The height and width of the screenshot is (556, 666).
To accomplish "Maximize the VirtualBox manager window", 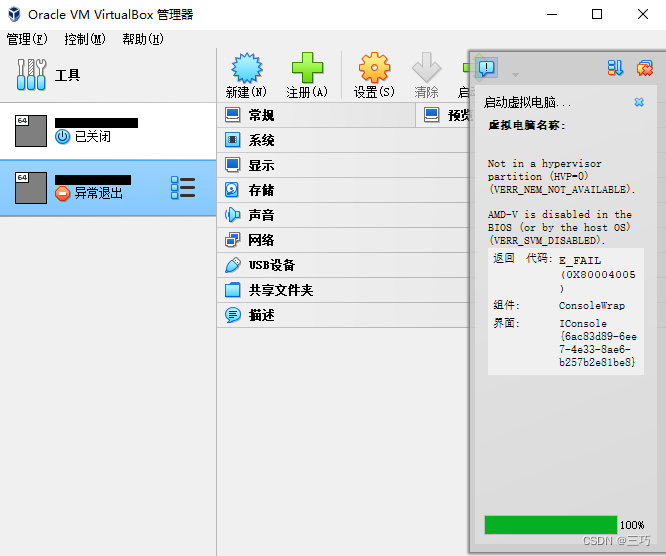I will pos(597,14).
